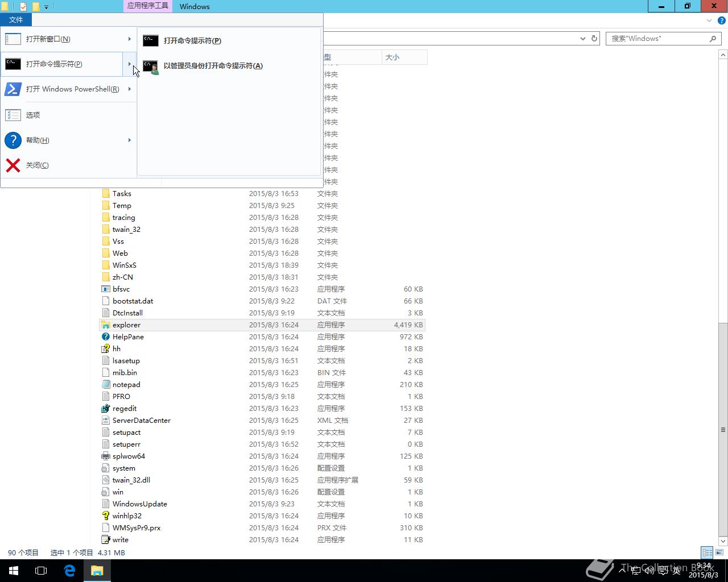The height and width of the screenshot is (582, 728).
Task: Open Task View on the taskbar
Action: (x=41, y=571)
